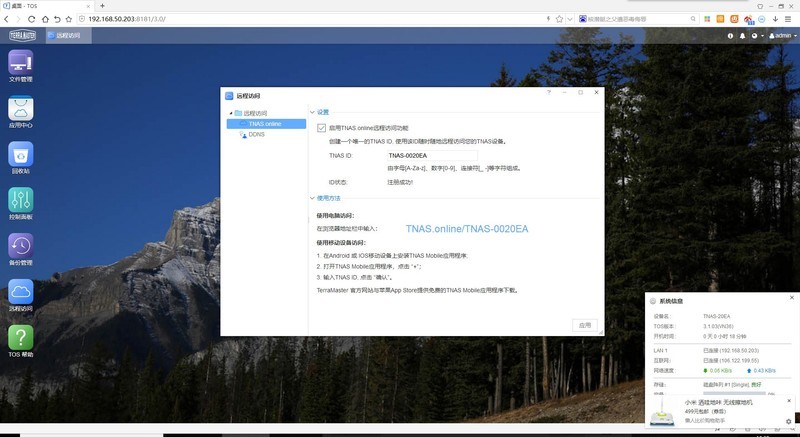Open the 回收站 recycle bin desktop icon

[x=20, y=158]
